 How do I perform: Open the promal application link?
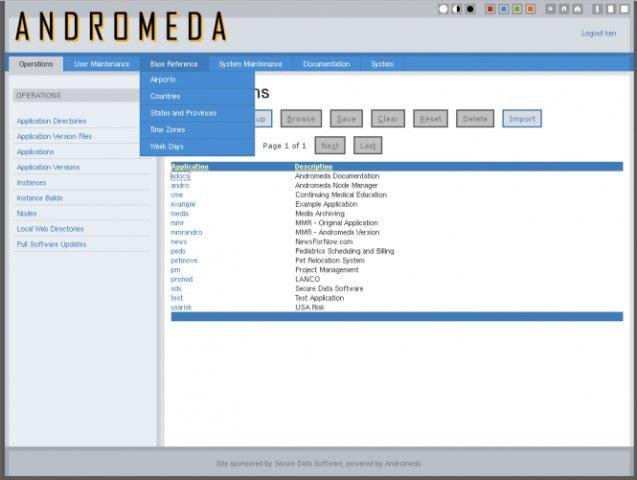(182, 279)
